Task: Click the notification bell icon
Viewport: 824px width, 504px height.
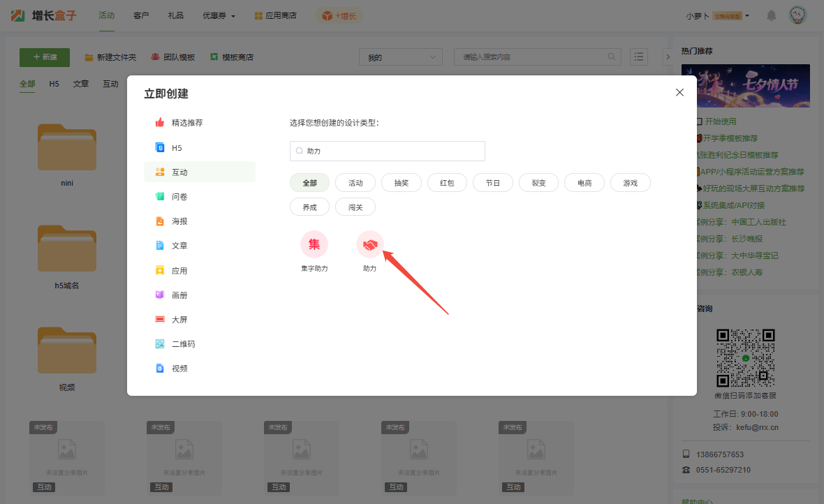Action: pyautogui.click(x=771, y=15)
